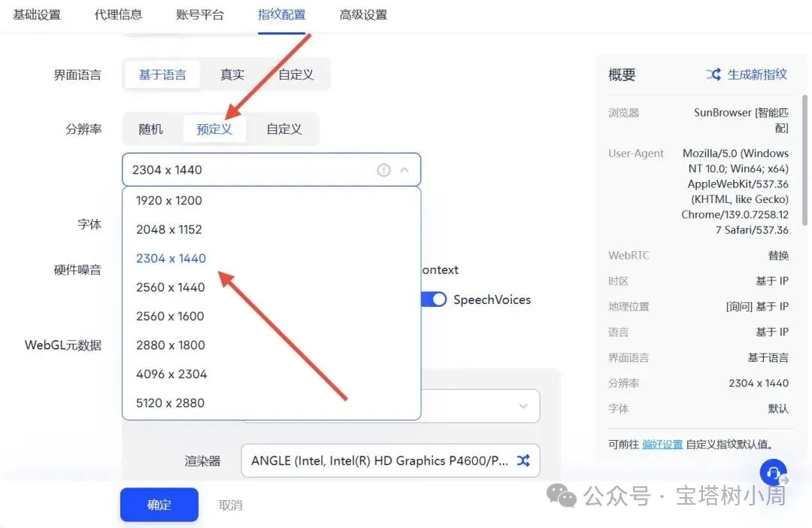Viewport: 812px width, 528px height.
Task: Open the 偏好设置 link
Action: pyautogui.click(x=662, y=445)
